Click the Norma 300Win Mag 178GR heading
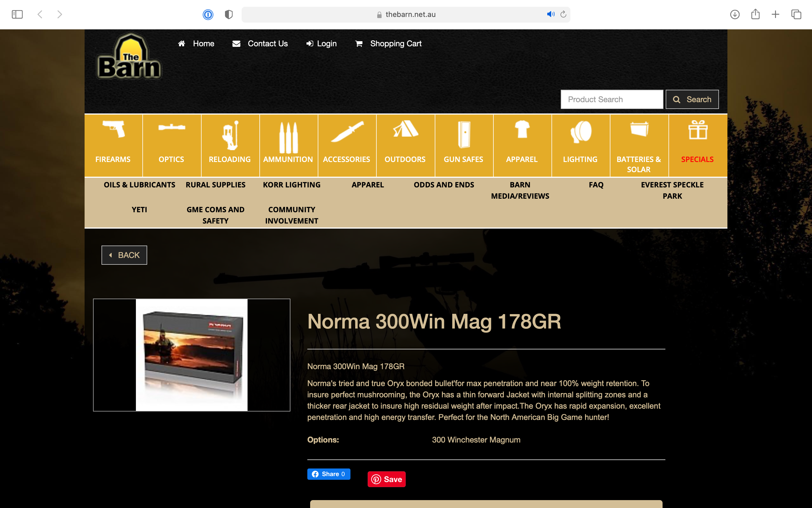 (434, 321)
